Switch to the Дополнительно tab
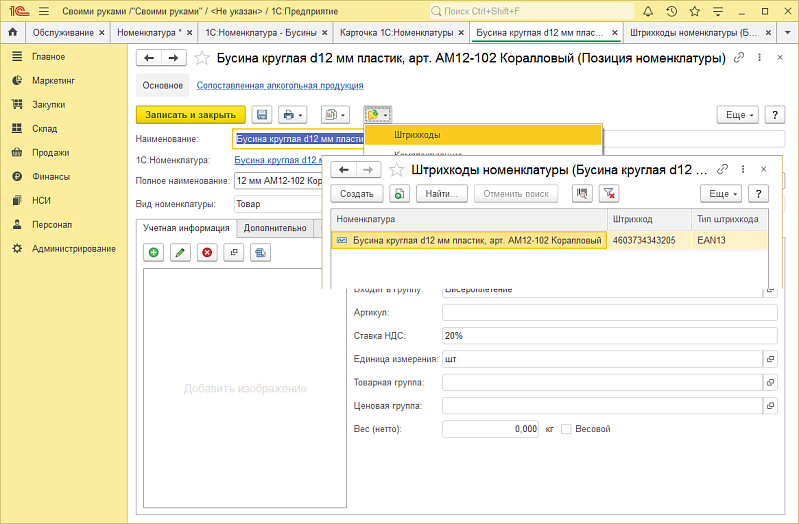799x524 pixels. coord(274,228)
